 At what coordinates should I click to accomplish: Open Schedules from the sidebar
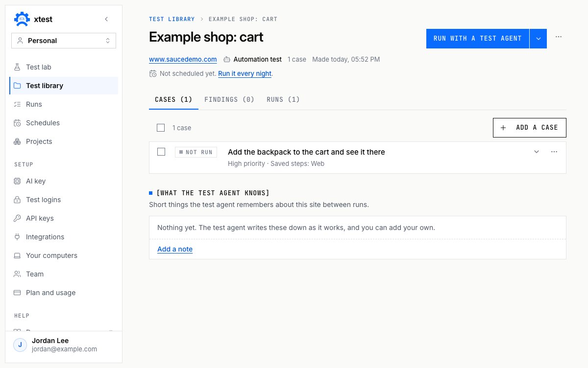[x=64, y=123]
